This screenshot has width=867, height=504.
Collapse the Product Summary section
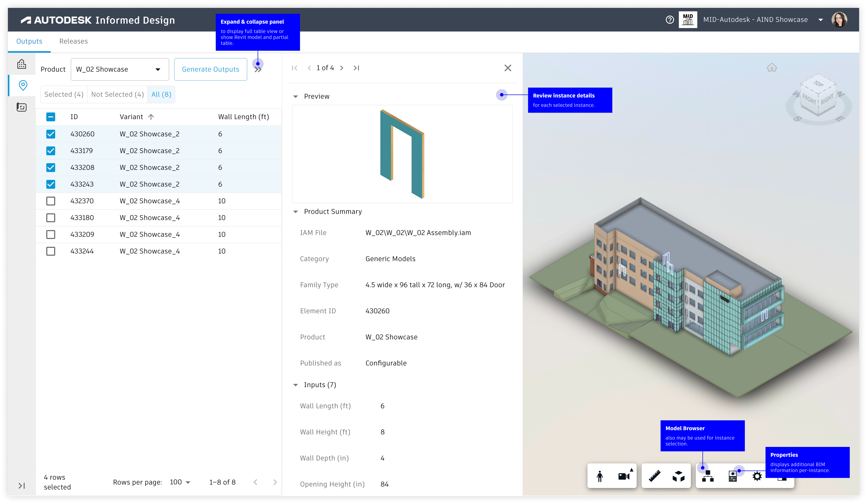tap(296, 212)
